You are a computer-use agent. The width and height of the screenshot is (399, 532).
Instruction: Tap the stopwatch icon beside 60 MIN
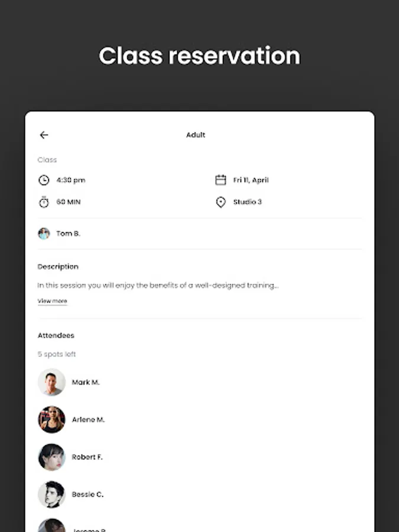coord(44,202)
